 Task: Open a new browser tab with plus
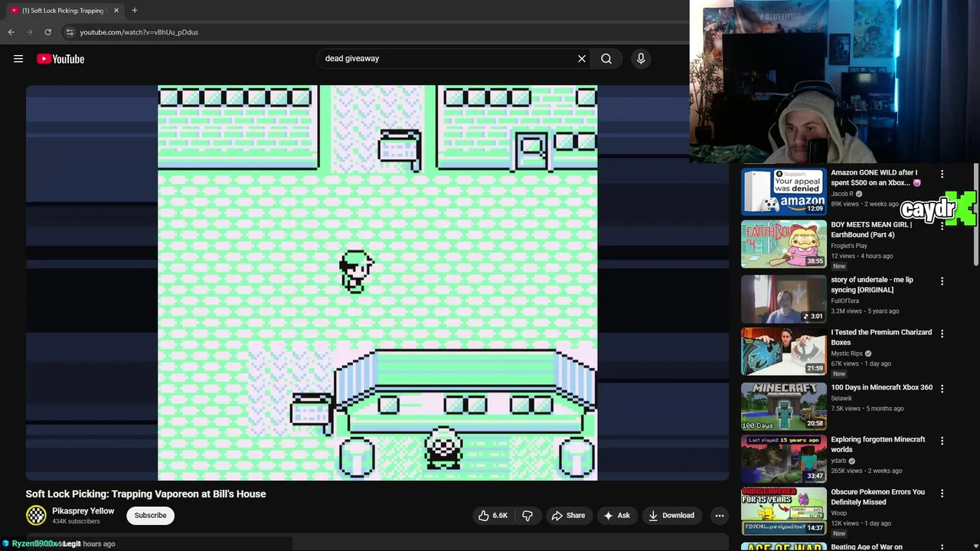coord(135,10)
